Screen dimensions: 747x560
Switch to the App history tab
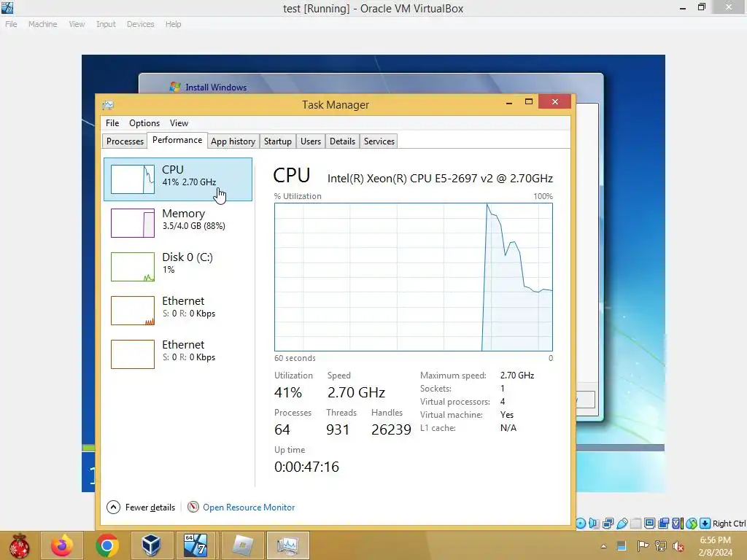tap(233, 141)
